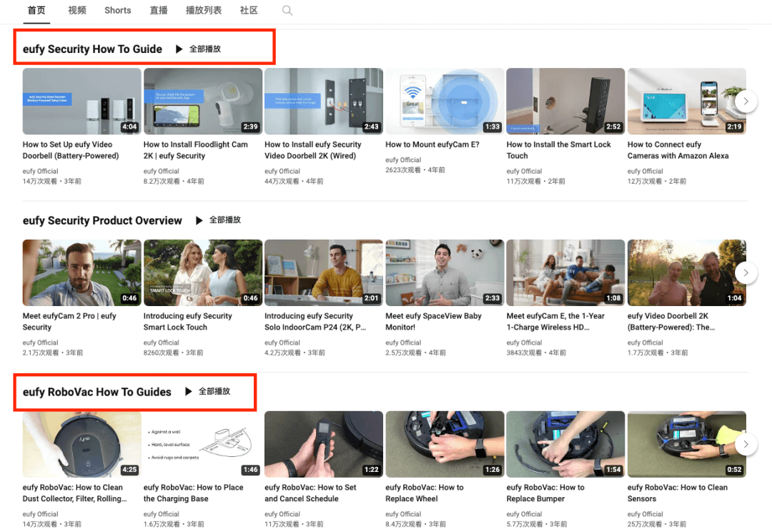Click 25万次观看 view count text
The image size is (772, 532).
[x=645, y=524]
